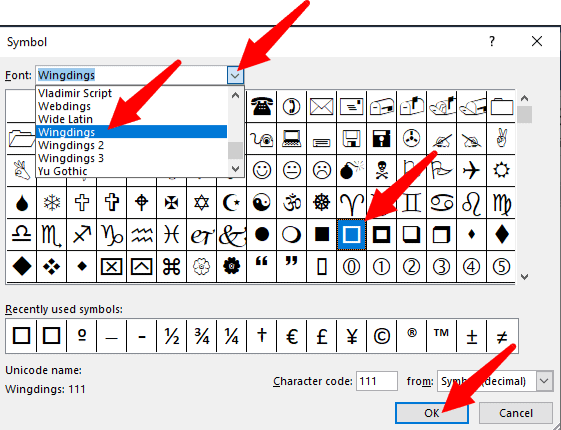Open the Font dropdown arrow
Viewport: 561px width, 430px height.
coord(235,75)
